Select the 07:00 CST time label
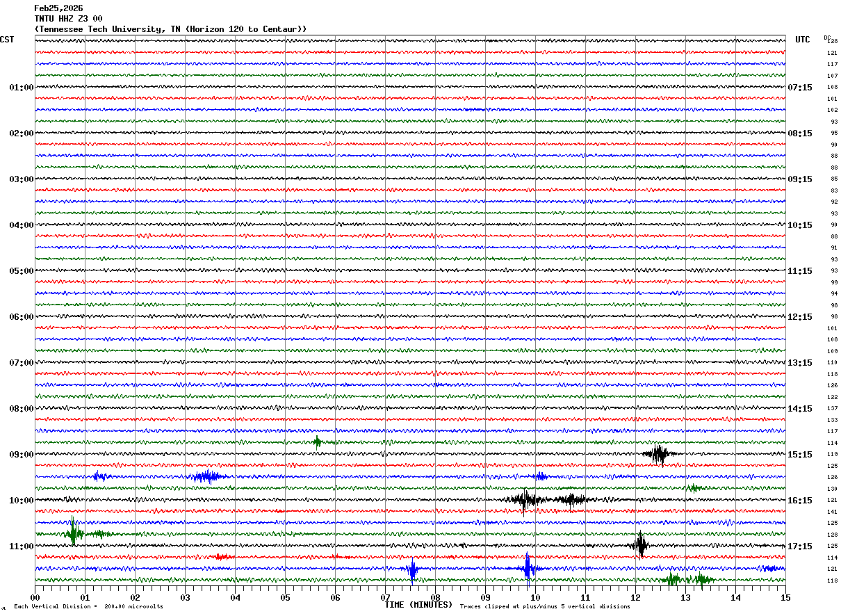 tap(22, 363)
